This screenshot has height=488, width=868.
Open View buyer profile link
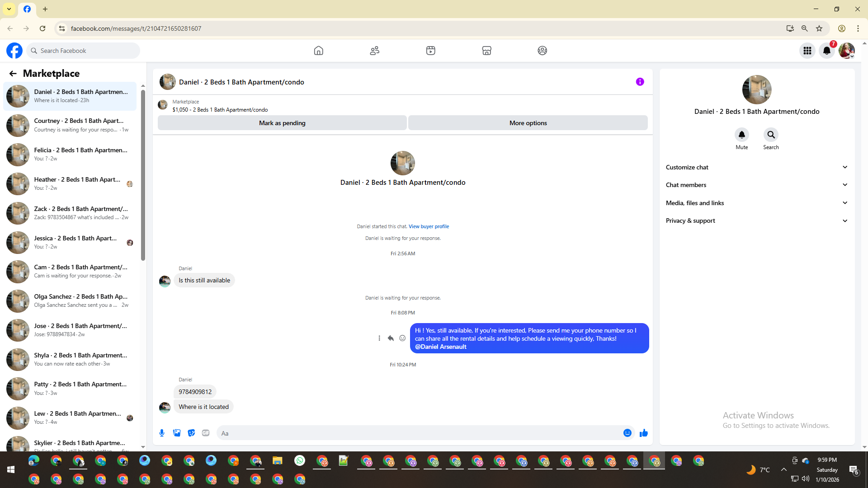pyautogui.click(x=429, y=226)
